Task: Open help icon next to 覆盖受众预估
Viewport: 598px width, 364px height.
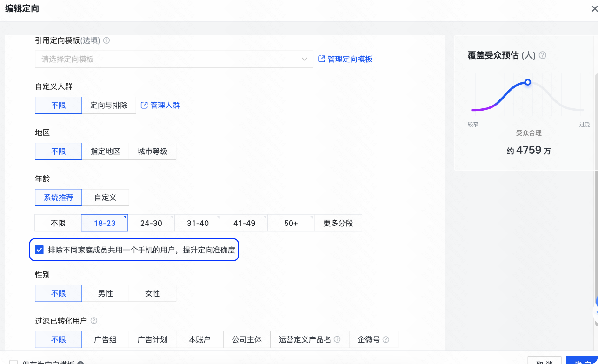Action: (x=543, y=55)
